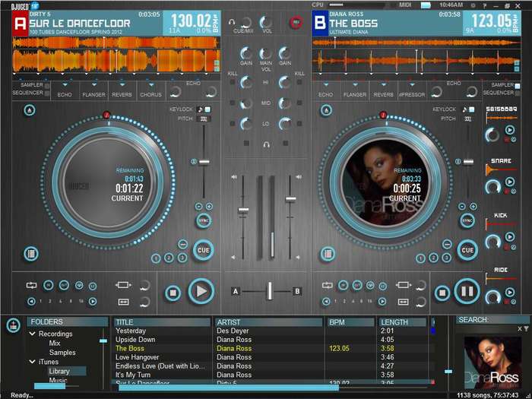This screenshot has height=399, width=532.
Task: Trigger hot cue 3 on deck B
Action: [447, 258]
